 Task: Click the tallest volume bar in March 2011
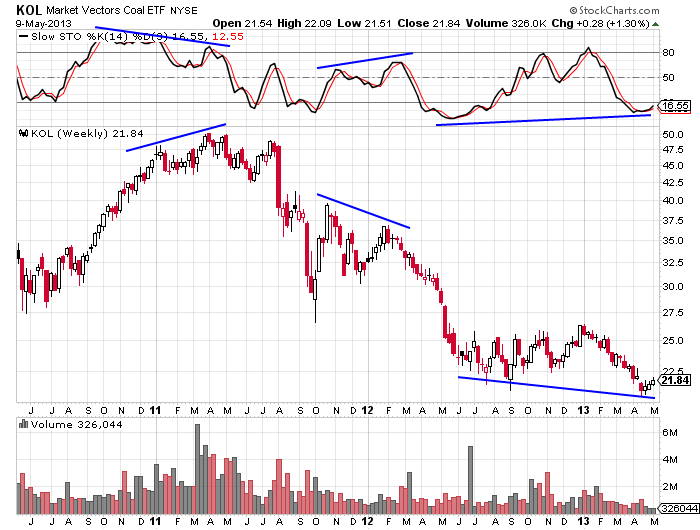(197, 469)
